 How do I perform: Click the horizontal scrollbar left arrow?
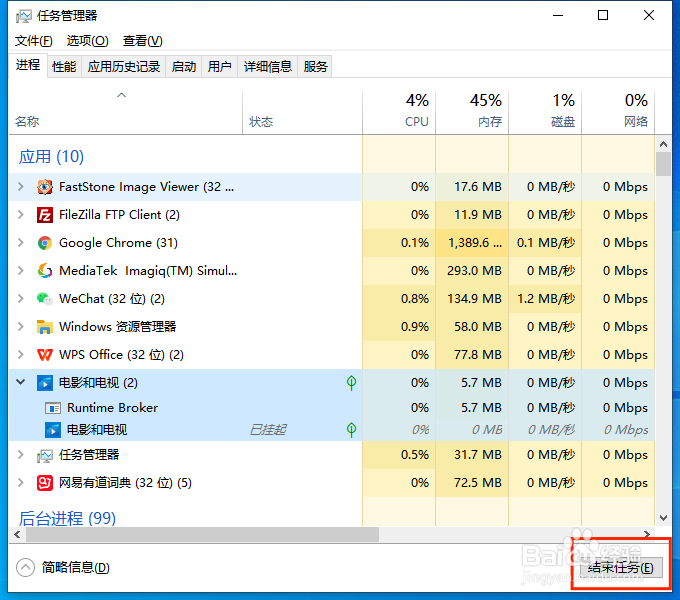17,535
